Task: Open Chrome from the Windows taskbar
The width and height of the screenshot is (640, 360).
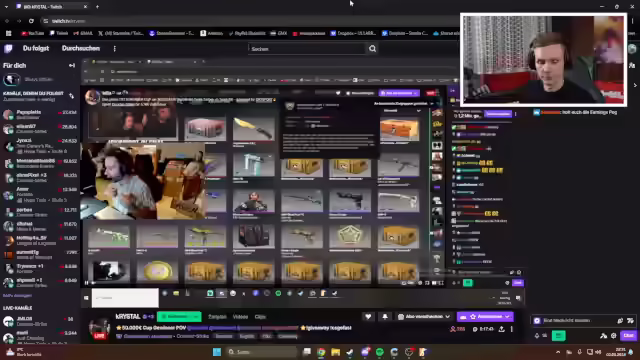Action: tap(321, 352)
